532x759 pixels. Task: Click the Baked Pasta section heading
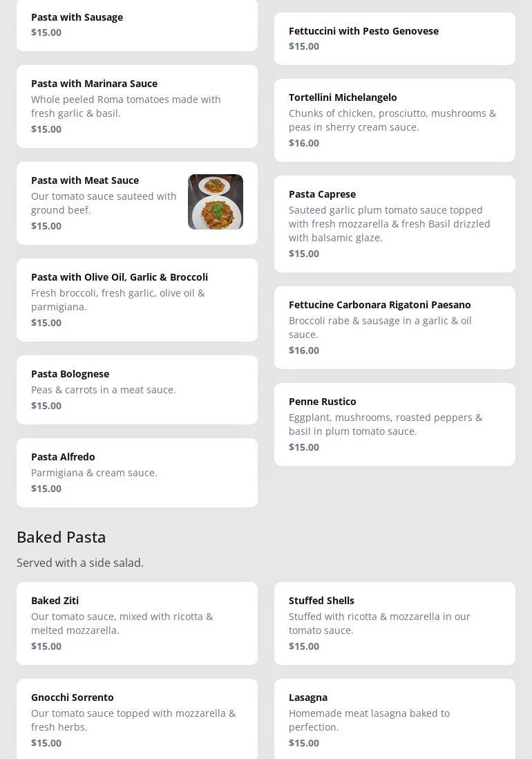click(61, 537)
